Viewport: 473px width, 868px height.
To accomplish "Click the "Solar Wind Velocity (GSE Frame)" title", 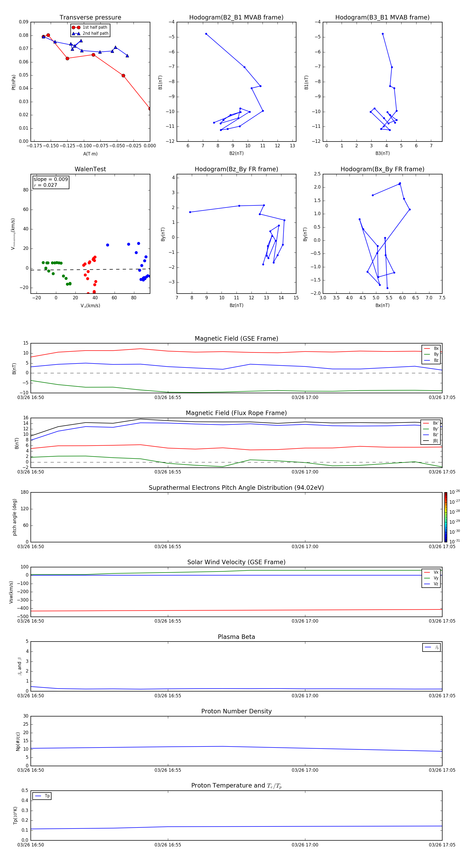I will (x=236, y=562).
